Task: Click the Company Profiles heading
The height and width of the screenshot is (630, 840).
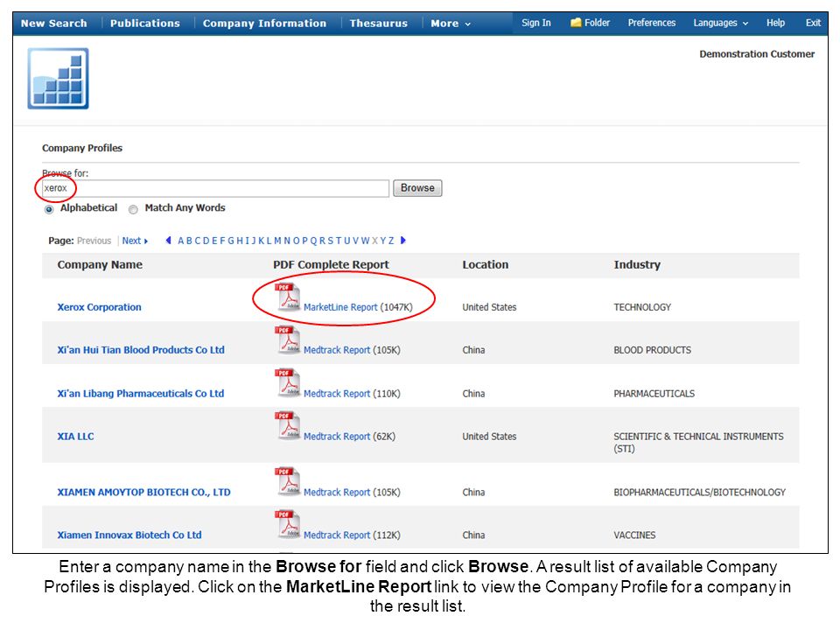Action: point(82,148)
